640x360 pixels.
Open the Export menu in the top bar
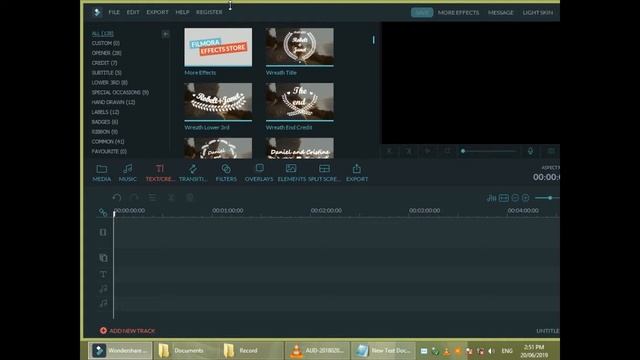157,12
